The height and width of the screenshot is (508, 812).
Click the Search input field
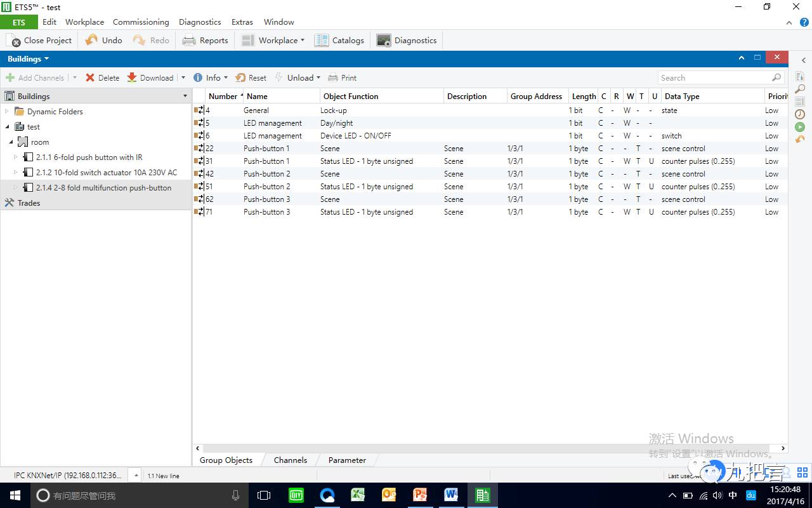(714, 77)
